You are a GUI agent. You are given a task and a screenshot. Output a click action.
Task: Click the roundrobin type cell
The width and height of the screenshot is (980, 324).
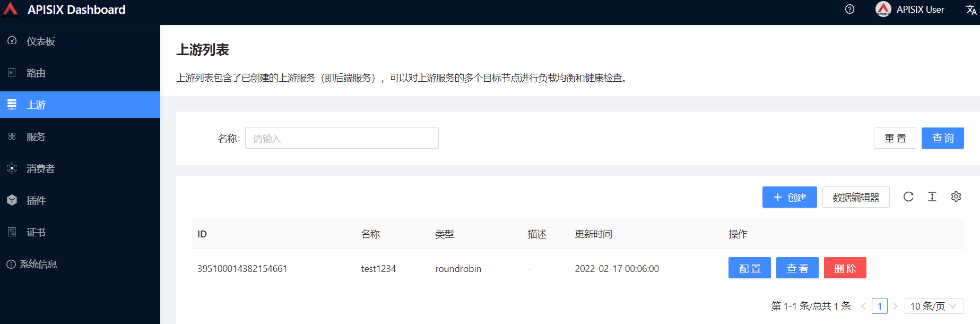(x=458, y=269)
